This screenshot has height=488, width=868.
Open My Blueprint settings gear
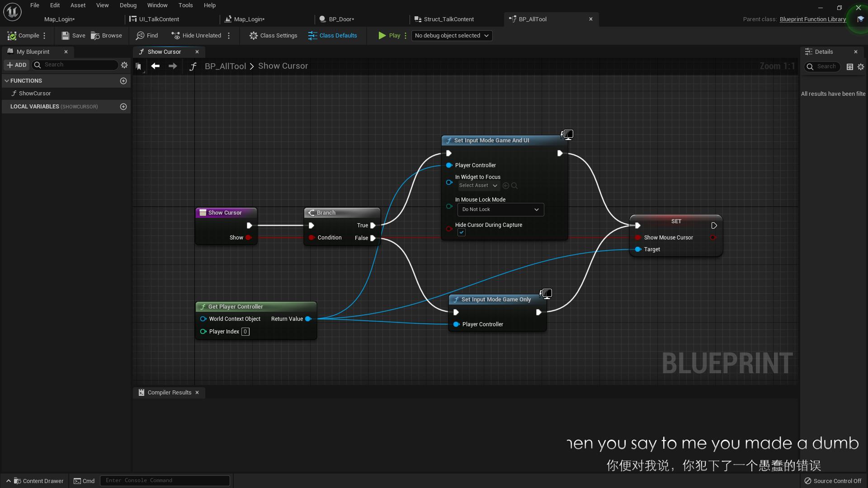click(124, 65)
